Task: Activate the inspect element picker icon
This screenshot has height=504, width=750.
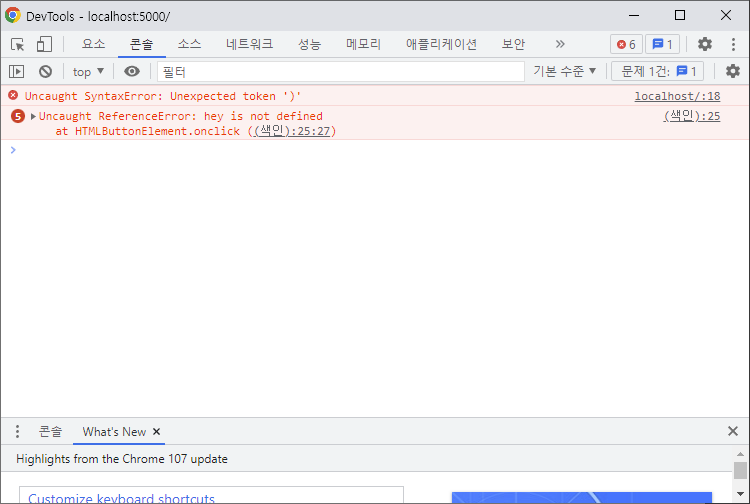Action: point(17,44)
